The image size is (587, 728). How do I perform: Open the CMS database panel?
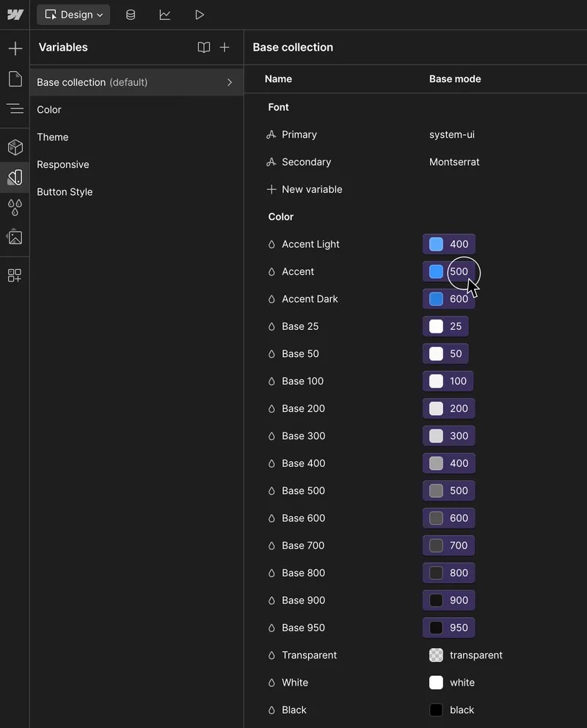(x=131, y=14)
